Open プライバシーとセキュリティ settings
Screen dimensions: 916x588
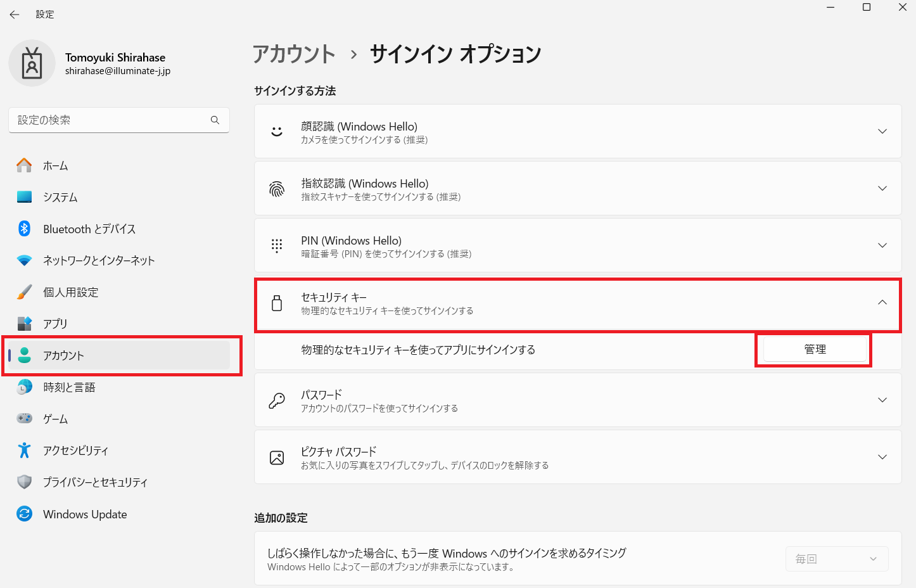[119, 482]
